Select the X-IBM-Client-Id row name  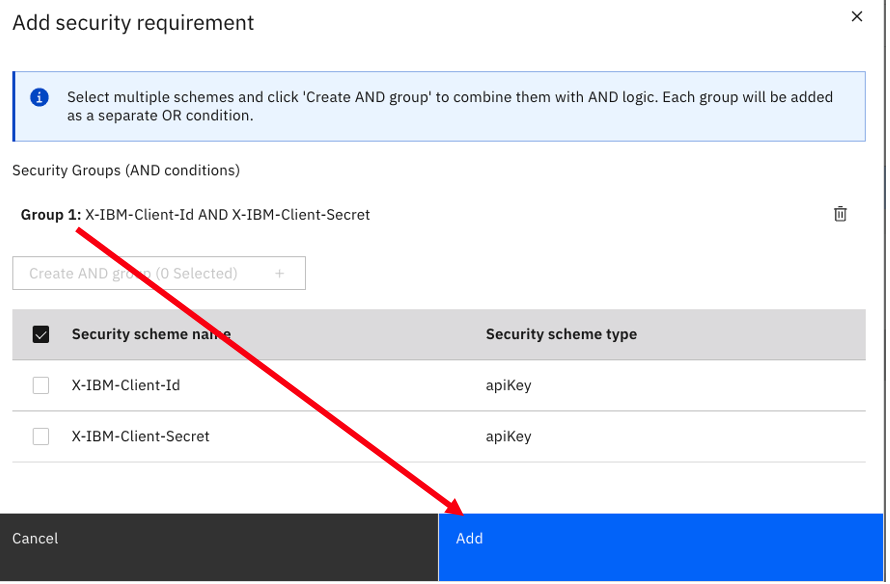[x=125, y=385]
